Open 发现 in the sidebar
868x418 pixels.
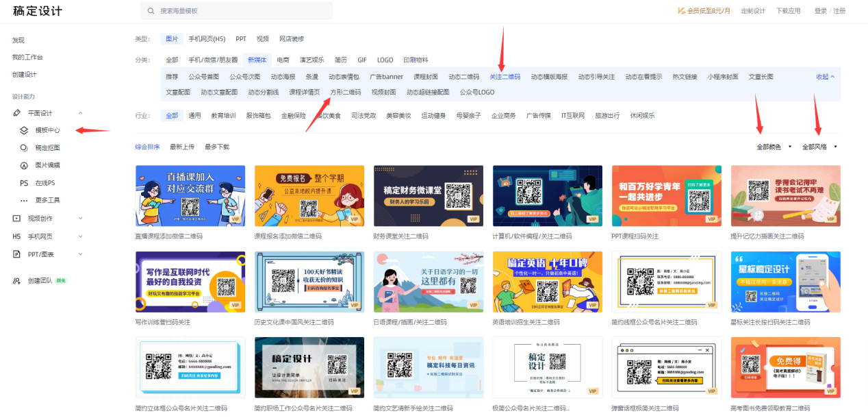(18, 40)
